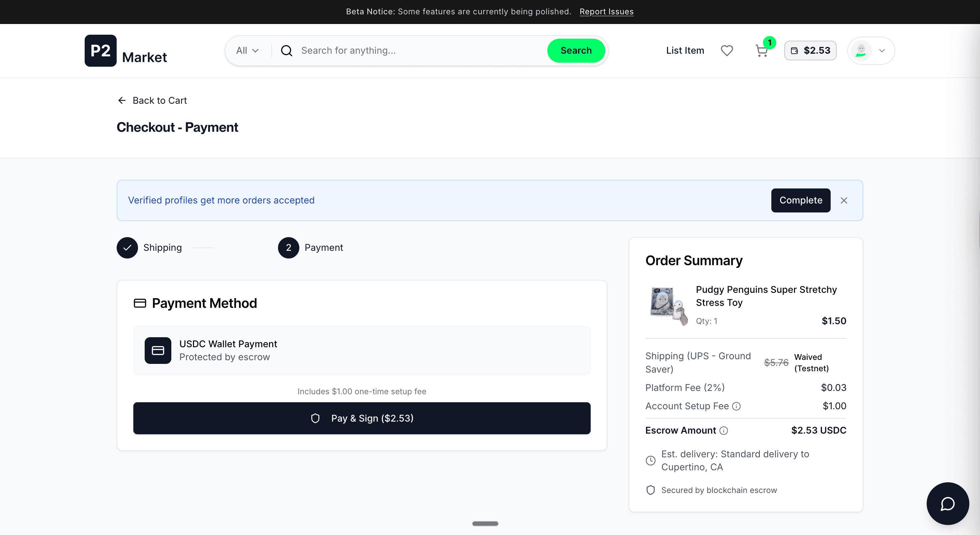Click the wishlist heart icon

[727, 51]
